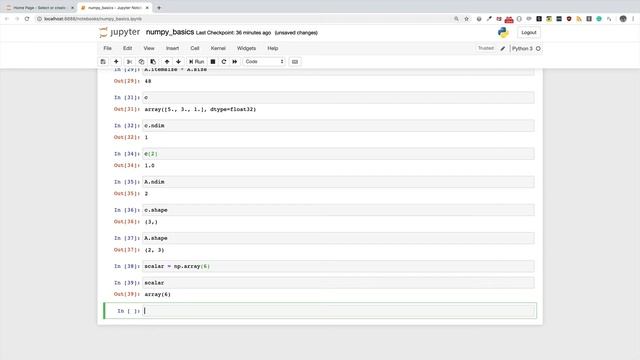
Task: Open the Cell menu
Action: click(x=195, y=48)
